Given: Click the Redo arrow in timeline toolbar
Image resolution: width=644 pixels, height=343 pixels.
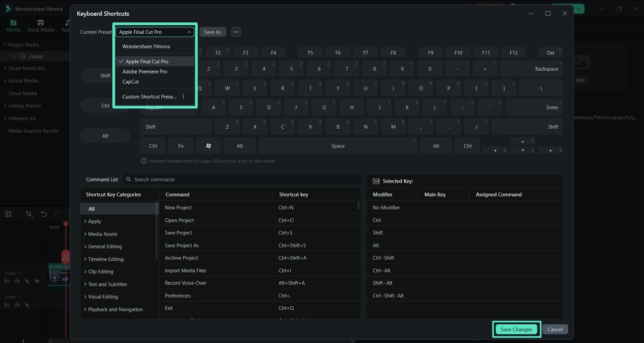Looking at the screenshot, I should (x=57, y=214).
